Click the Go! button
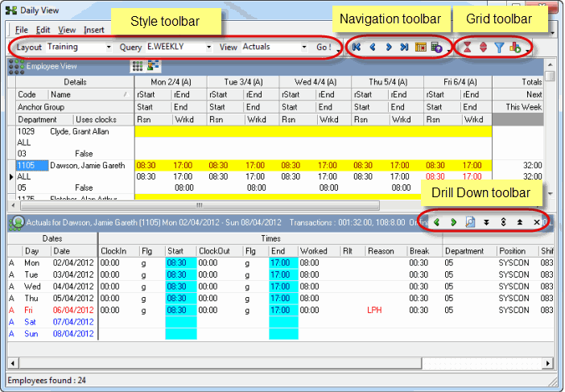Screen dimensions: 565x392 (x=324, y=47)
